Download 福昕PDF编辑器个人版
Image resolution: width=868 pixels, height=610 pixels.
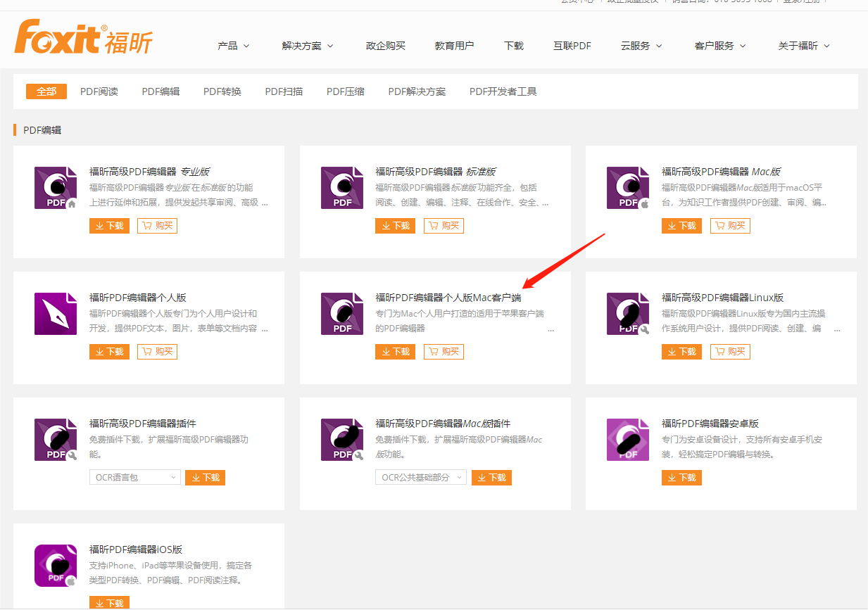(x=109, y=352)
